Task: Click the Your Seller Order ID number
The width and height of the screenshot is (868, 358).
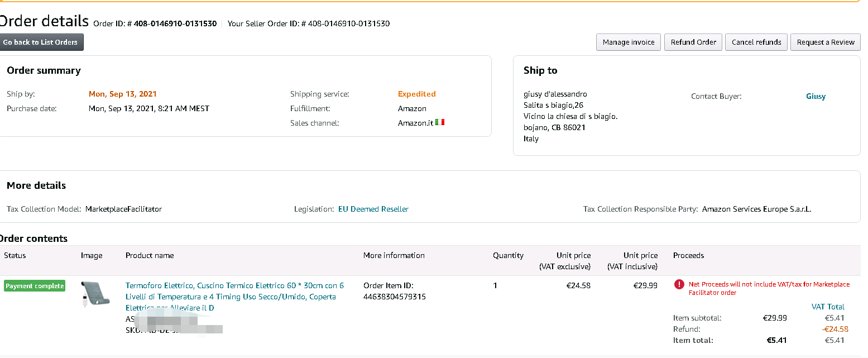Action: (x=348, y=24)
